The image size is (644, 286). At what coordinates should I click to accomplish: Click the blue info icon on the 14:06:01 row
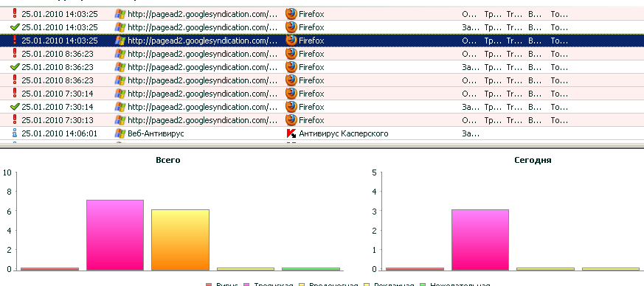[x=15, y=133]
